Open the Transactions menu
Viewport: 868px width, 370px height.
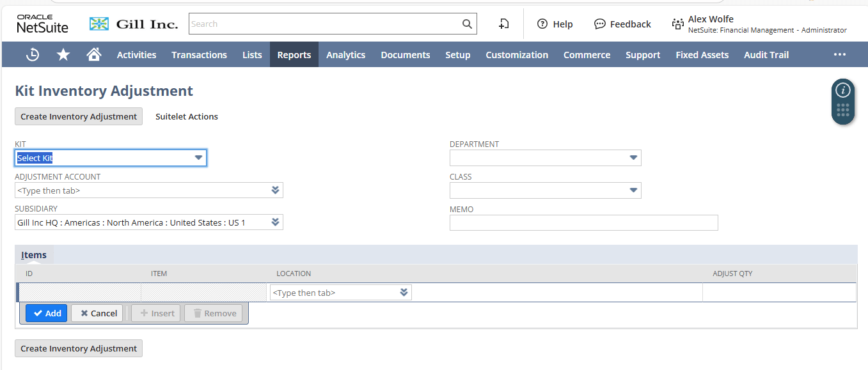199,55
